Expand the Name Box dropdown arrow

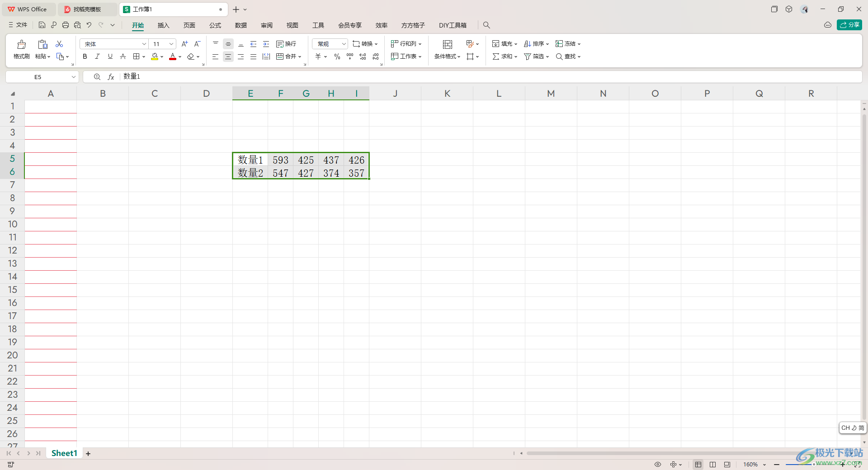(x=73, y=77)
